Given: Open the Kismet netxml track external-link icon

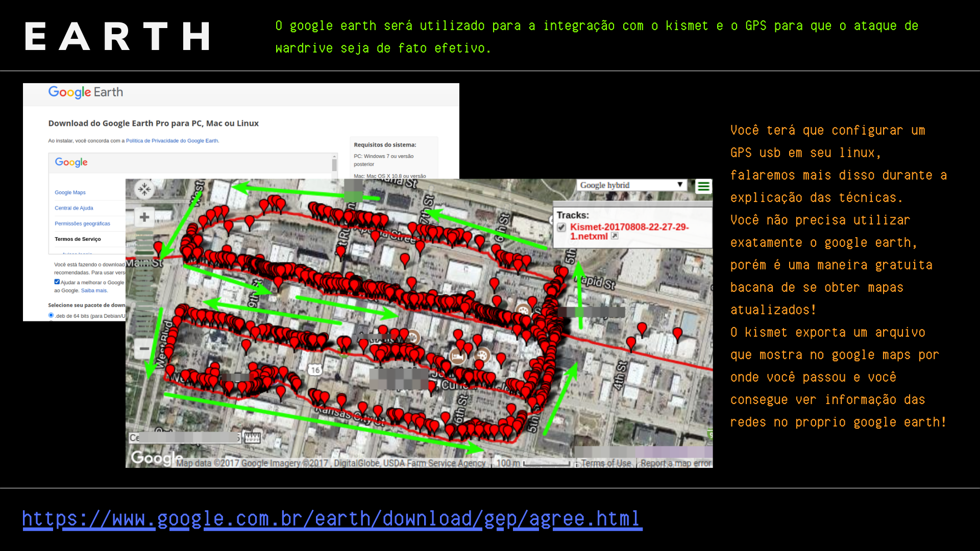Looking at the screenshot, I should (615, 236).
